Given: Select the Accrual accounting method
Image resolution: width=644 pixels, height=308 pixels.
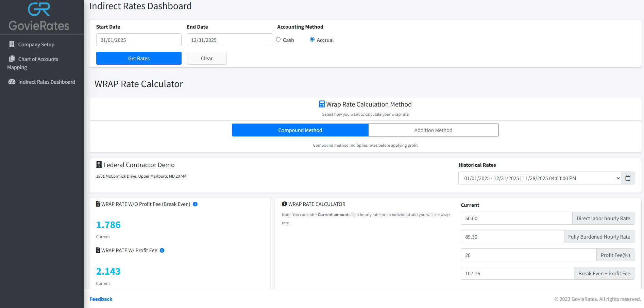Looking at the screenshot, I should (x=312, y=39).
